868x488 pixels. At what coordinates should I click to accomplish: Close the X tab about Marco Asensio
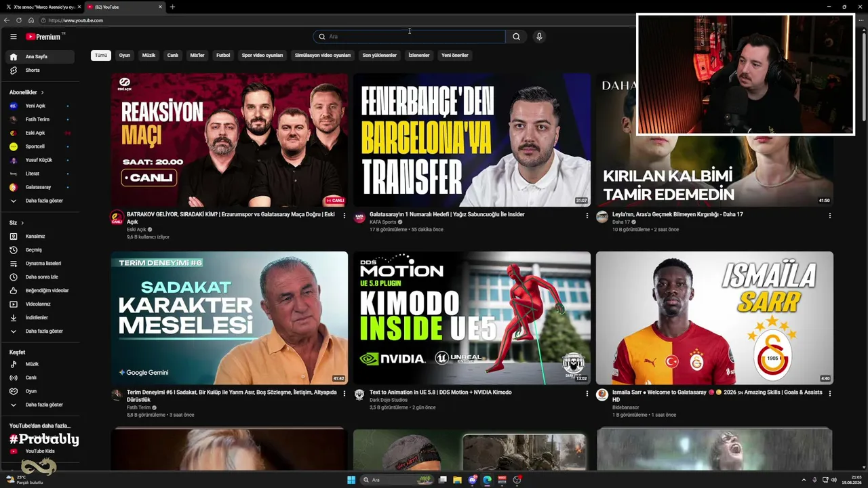(x=79, y=7)
